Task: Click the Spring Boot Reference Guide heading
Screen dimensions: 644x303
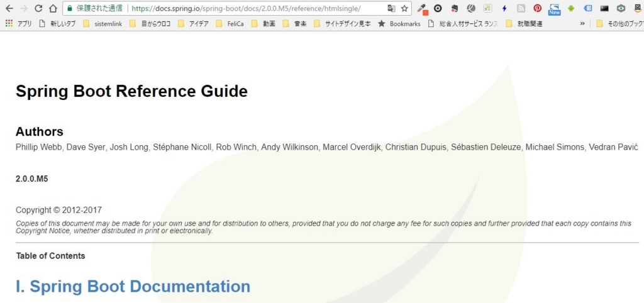Action: tap(131, 91)
